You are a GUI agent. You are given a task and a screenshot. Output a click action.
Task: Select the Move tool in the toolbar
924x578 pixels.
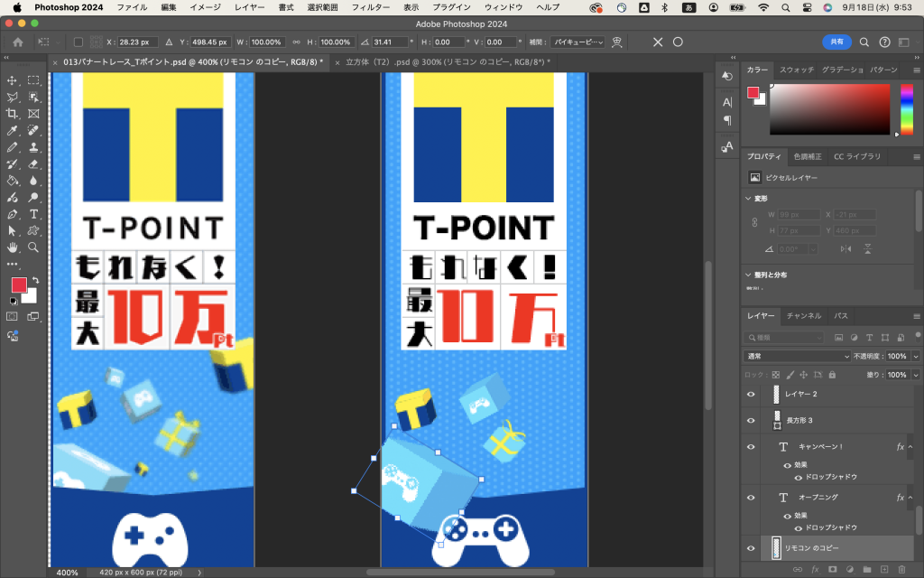pos(13,81)
